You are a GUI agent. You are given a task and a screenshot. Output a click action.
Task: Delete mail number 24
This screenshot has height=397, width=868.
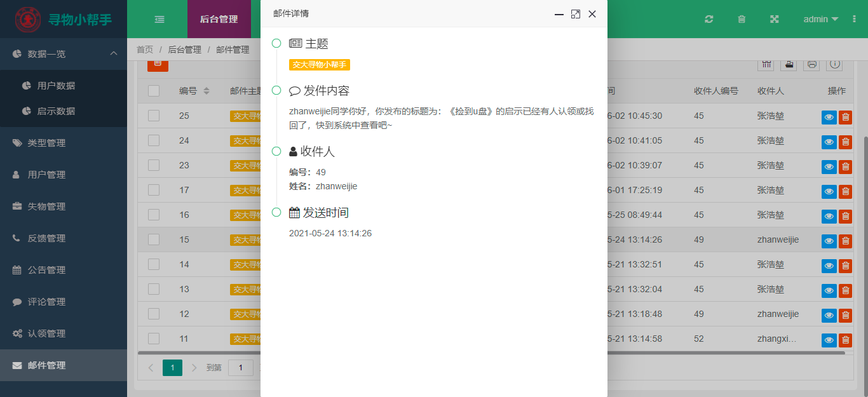tap(845, 142)
